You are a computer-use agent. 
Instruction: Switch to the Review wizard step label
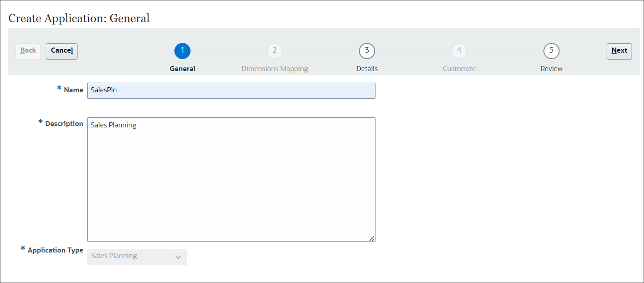click(x=551, y=68)
